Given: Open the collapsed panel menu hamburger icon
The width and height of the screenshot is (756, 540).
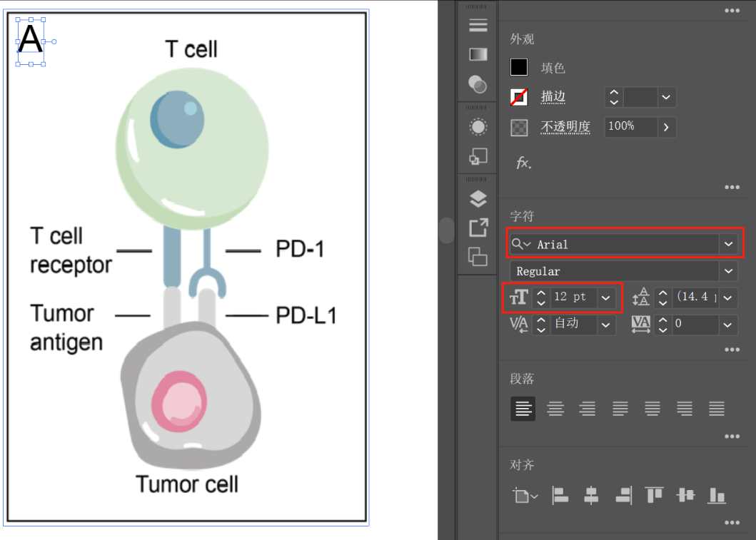Looking at the screenshot, I should pos(478,26).
